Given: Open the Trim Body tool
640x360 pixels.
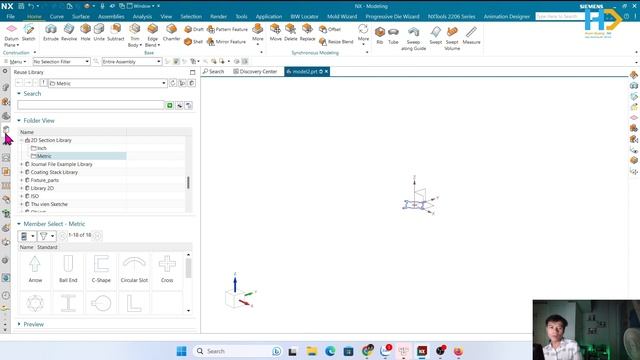Looking at the screenshot, I should [x=134, y=35].
